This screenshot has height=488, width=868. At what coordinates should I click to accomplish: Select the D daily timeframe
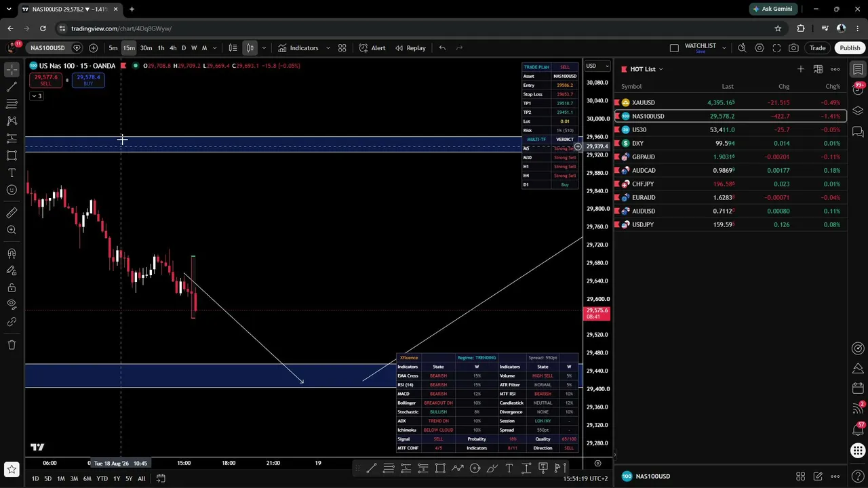183,48
